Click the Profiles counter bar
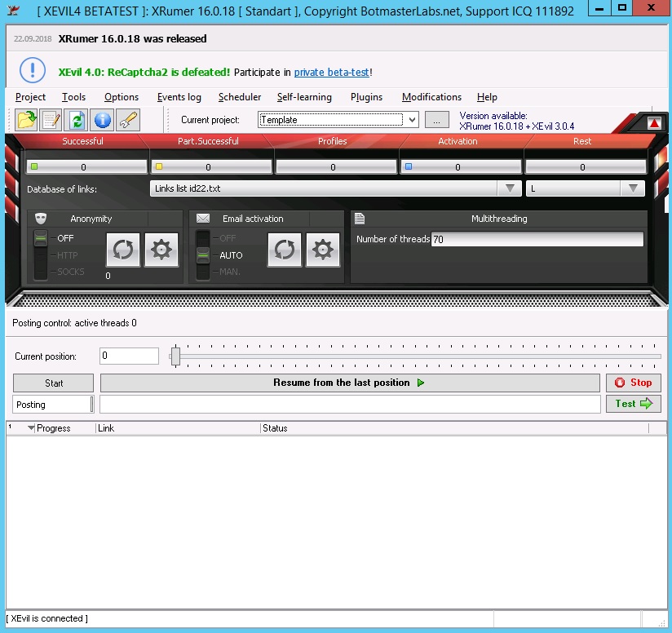Viewport: 672px width, 633px height. coord(336,166)
